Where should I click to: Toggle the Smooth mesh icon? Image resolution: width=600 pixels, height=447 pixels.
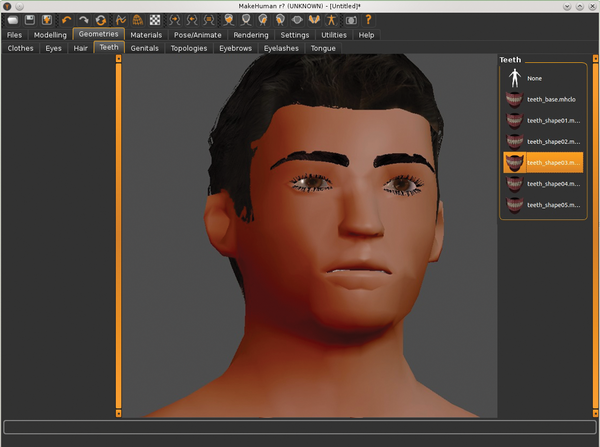(121, 20)
